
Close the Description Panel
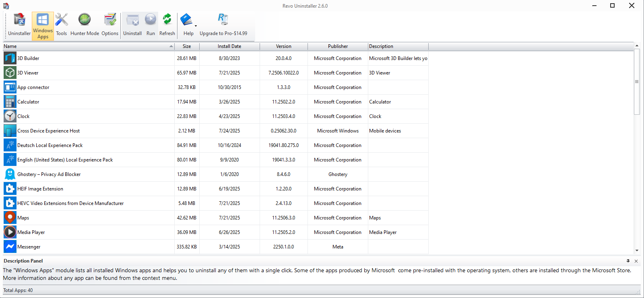(x=636, y=261)
